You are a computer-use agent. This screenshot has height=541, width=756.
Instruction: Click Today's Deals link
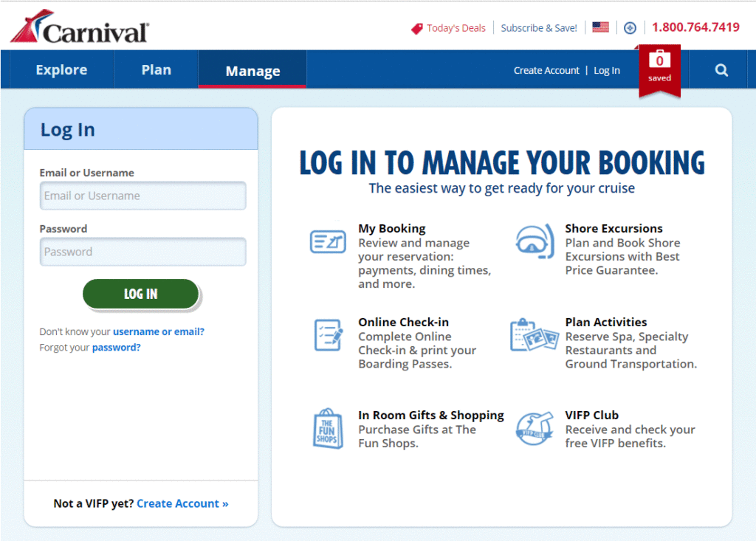456,28
